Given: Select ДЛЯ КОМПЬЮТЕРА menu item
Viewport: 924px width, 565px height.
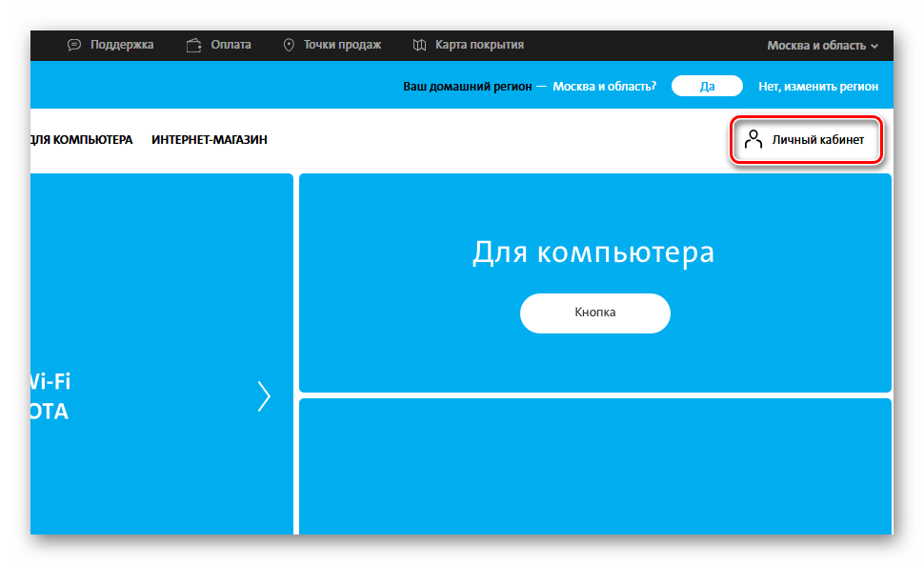Looking at the screenshot, I should point(82,140).
